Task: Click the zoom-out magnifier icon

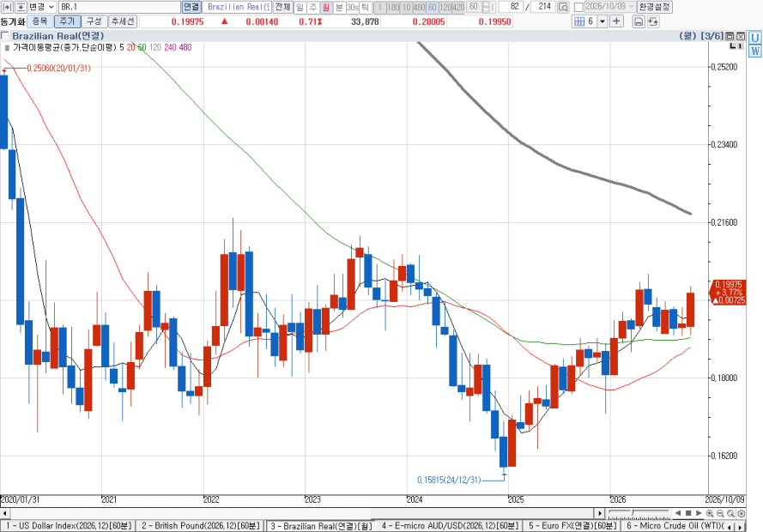Action: [720, 513]
